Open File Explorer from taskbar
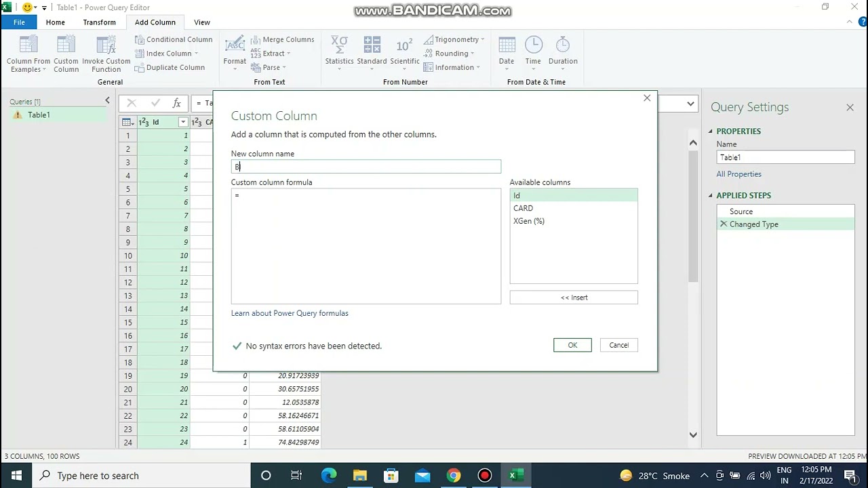This screenshot has height=488, width=868. pyautogui.click(x=360, y=475)
